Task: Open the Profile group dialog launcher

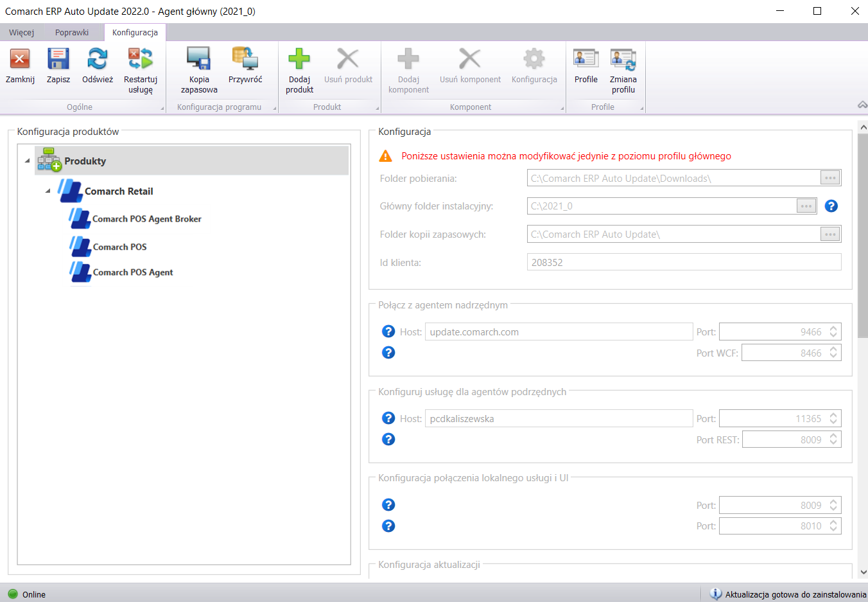Action: click(642, 109)
